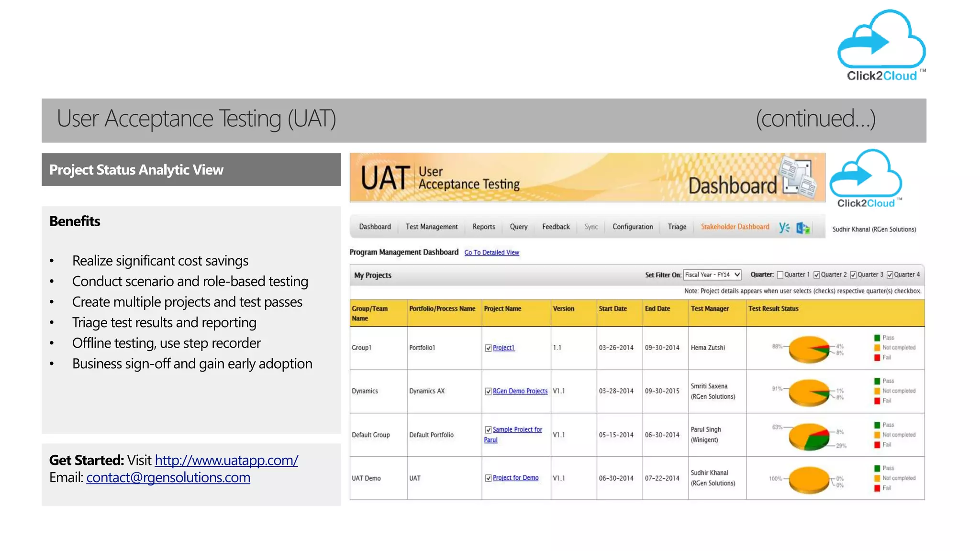Open the Configuration tab
Viewport: 980px width, 551px height.
(633, 227)
